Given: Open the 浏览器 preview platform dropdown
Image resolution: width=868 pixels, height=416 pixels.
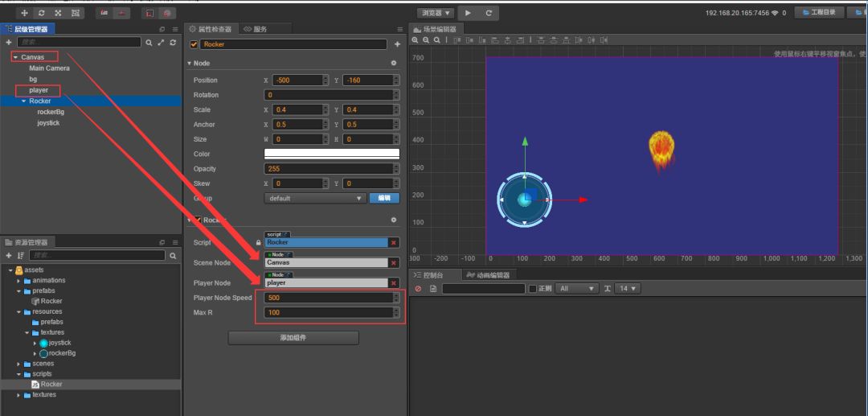Looking at the screenshot, I should click(x=436, y=13).
